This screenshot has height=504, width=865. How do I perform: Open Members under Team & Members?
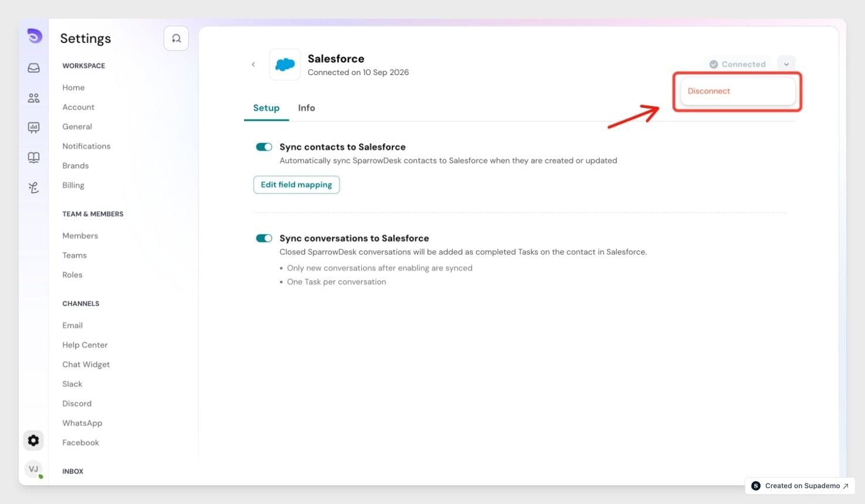point(80,236)
